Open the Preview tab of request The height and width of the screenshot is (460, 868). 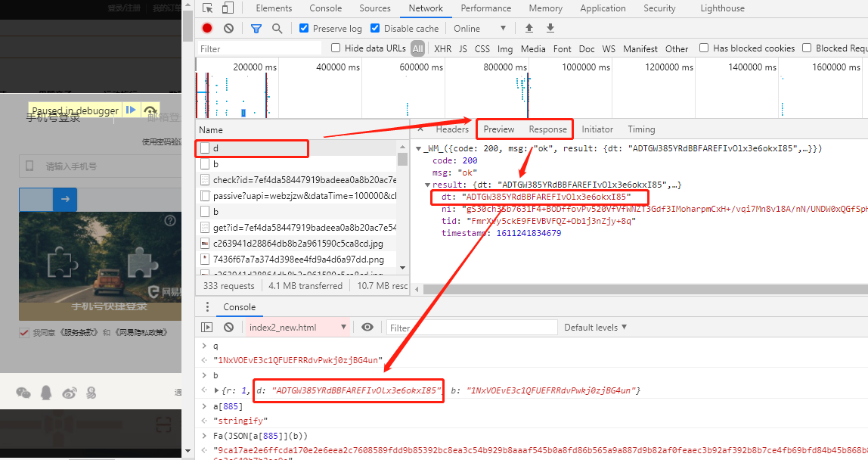coord(499,129)
